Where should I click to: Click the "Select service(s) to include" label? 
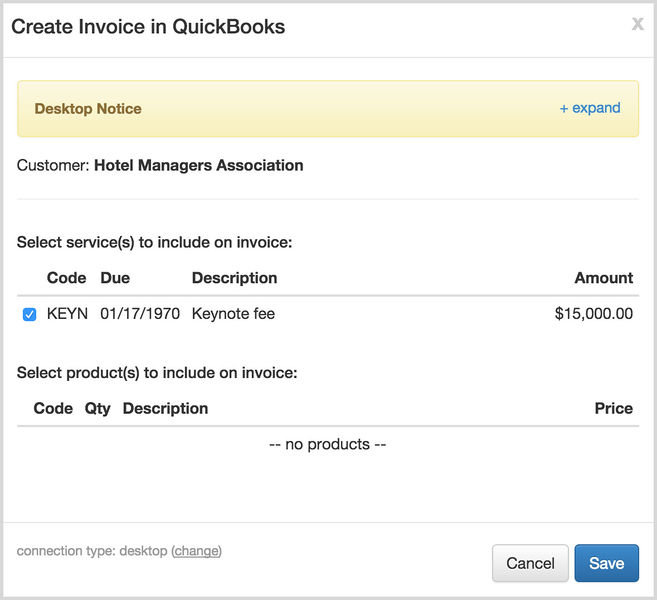coord(154,242)
